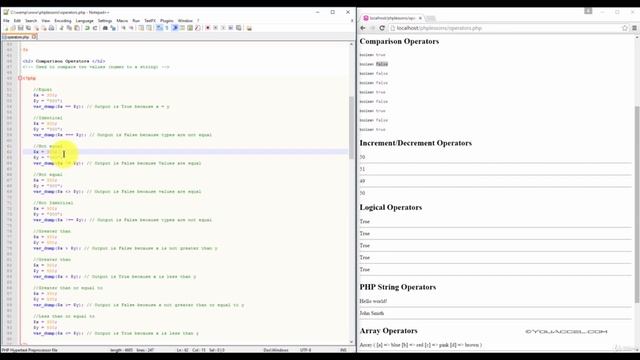Click Chrome's user profile button
The height and width of the screenshot is (360, 640).
(x=588, y=11)
